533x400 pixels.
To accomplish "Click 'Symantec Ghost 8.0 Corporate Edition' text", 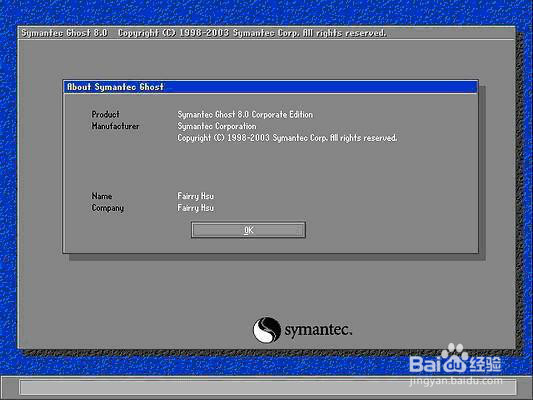I will 245,115.
